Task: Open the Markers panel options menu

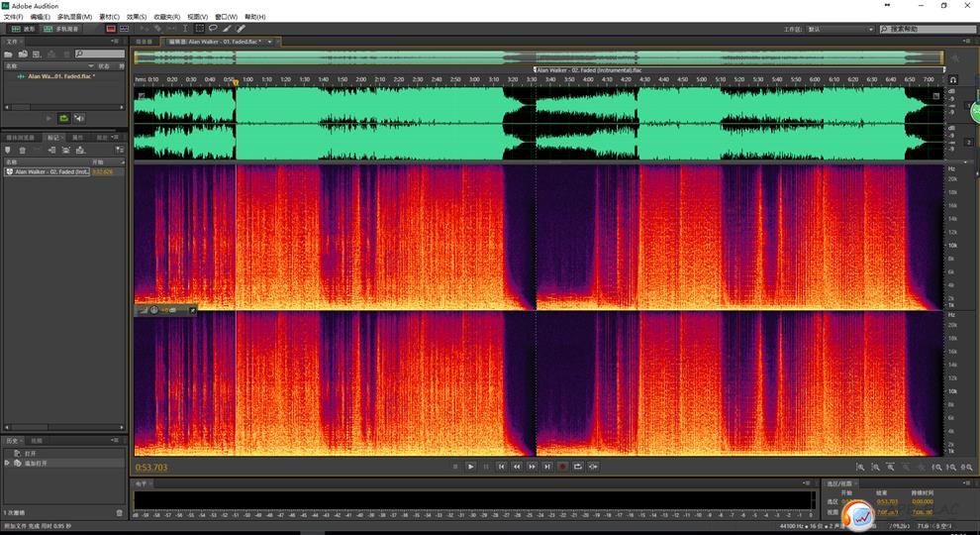Action: [115, 138]
